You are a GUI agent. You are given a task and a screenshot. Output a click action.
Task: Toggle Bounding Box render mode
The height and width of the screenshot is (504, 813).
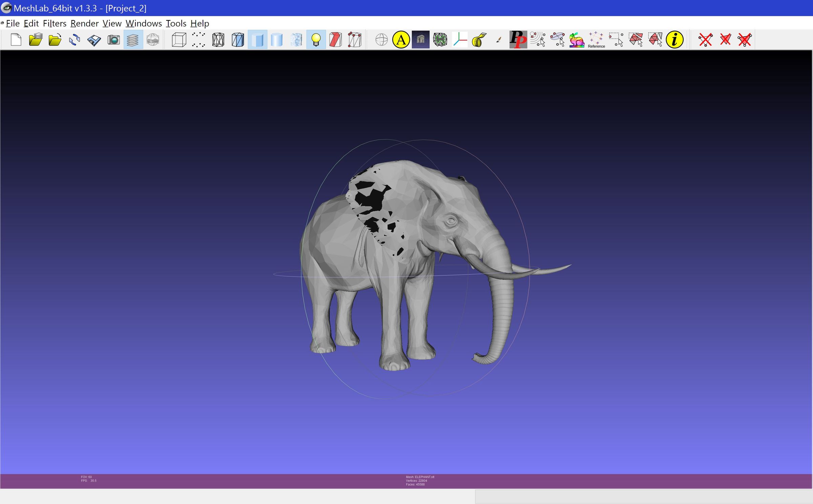(x=179, y=40)
